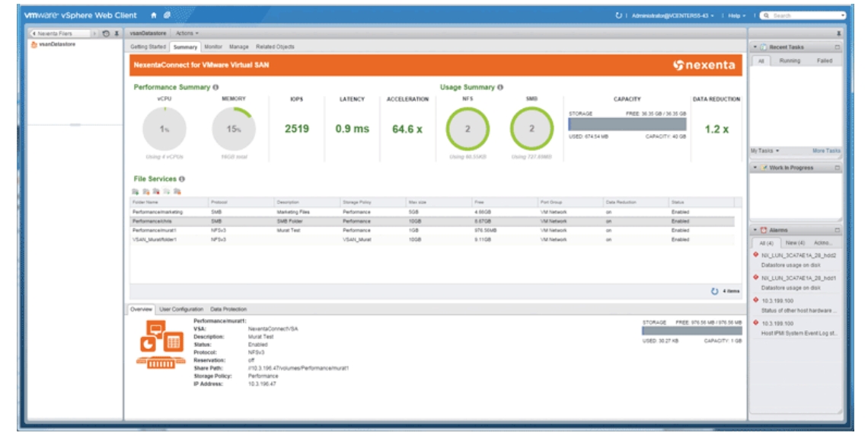This screenshot has height=436, width=868.
Task: Pin the left navigator panel
Action: (x=116, y=34)
